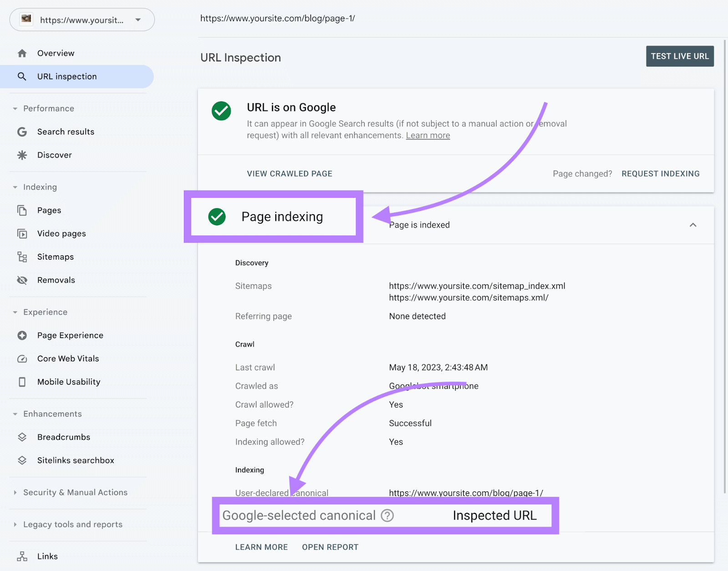The image size is (728, 571).
Task: Click VIEW CRAWLED PAGE
Action: click(x=289, y=174)
